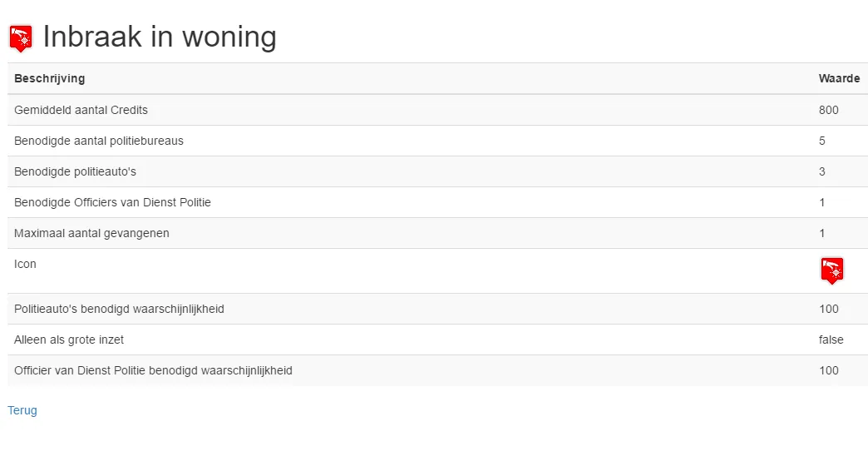Select the Beschrijving column header
The image size is (868, 461).
[49, 79]
